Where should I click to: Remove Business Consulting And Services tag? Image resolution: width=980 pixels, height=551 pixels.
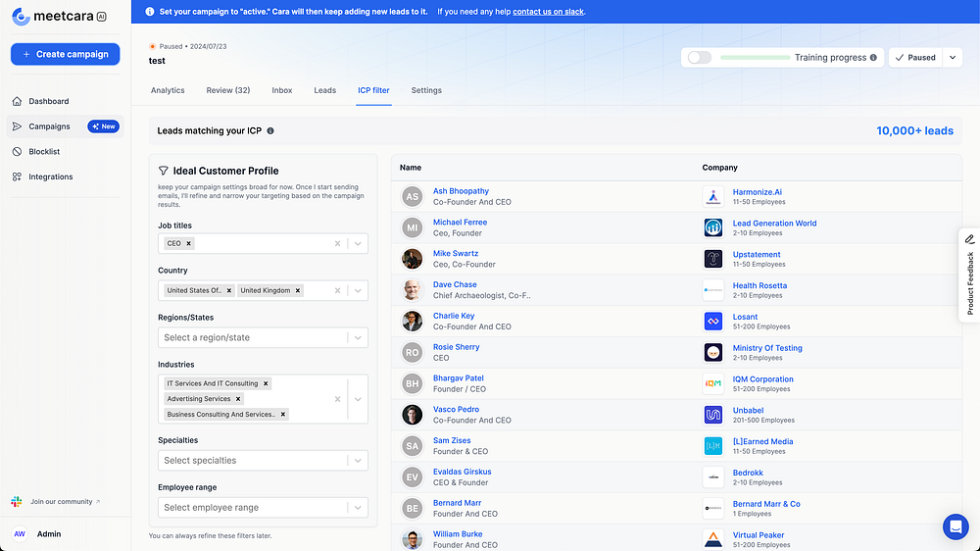(283, 414)
